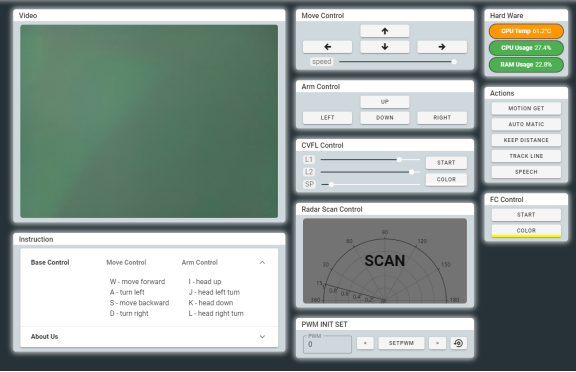576x372 pixels.
Task: Click the Move Control column label in Instruction
Action: pos(126,263)
